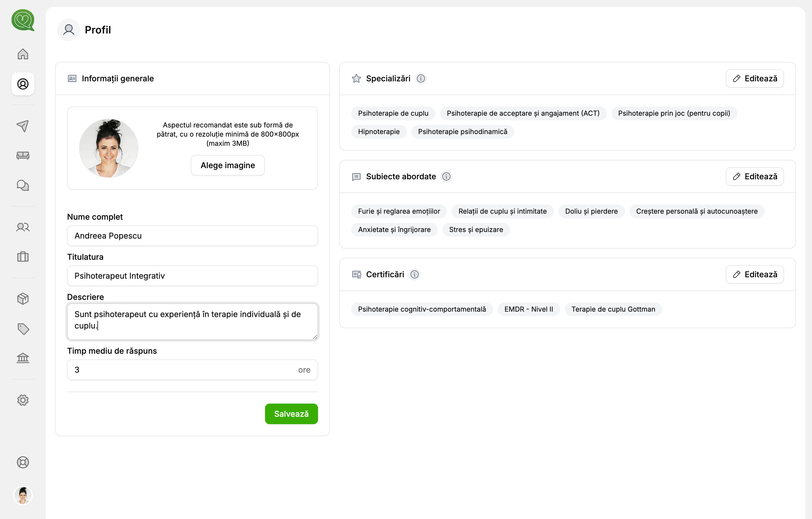Viewport: 812px width, 519px height.
Task: Open the chat conversations section
Action: coord(23,185)
